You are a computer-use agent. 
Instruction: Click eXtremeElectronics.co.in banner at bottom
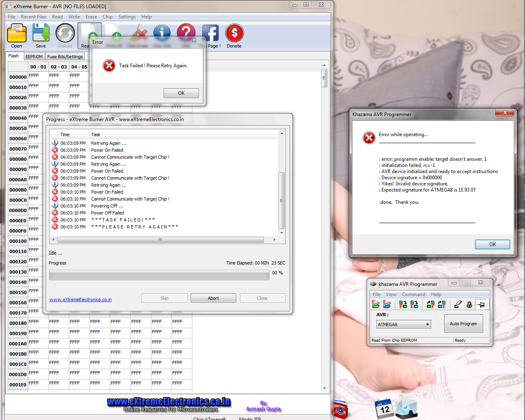pyautogui.click(x=169, y=404)
